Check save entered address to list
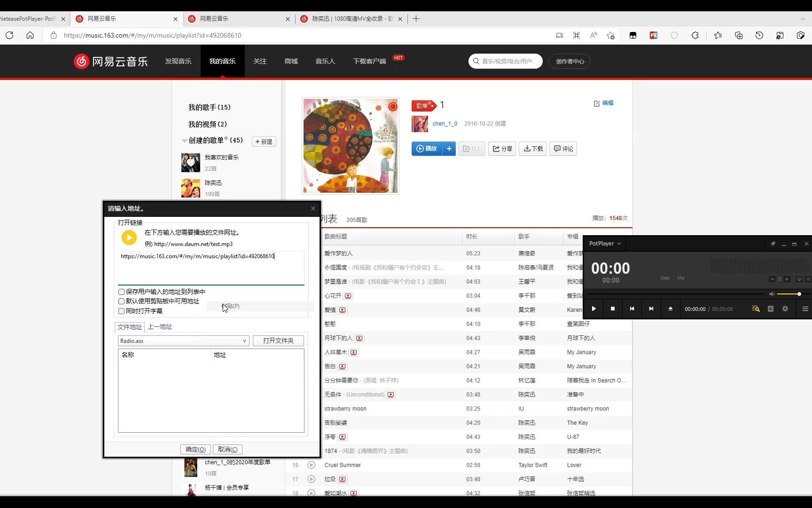 click(x=121, y=292)
